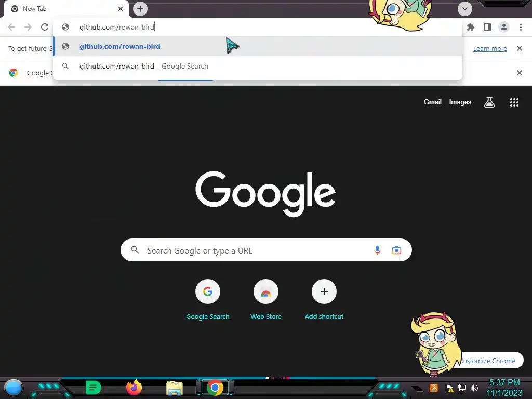Open the profile avatar menu
This screenshot has width=532, height=399.
(504, 27)
